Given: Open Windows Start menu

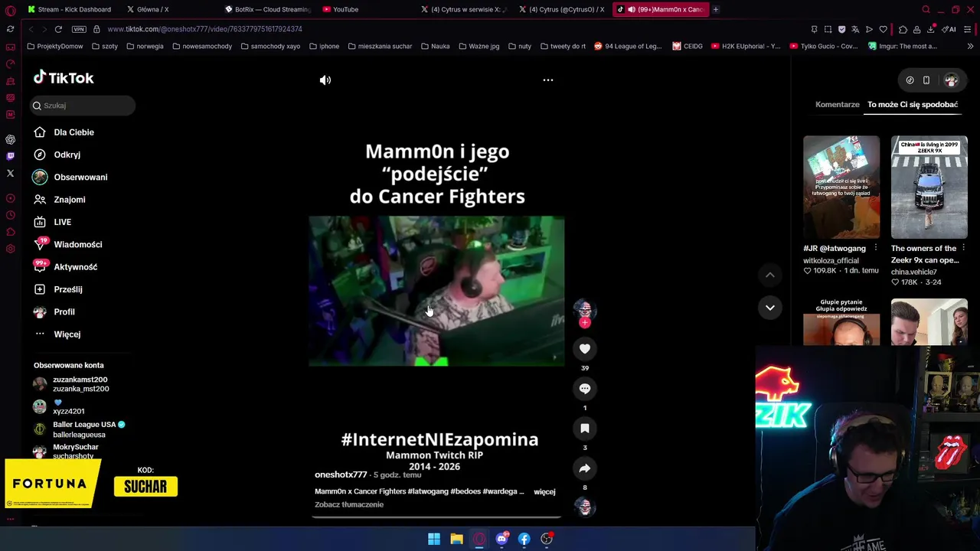Looking at the screenshot, I should (434, 539).
